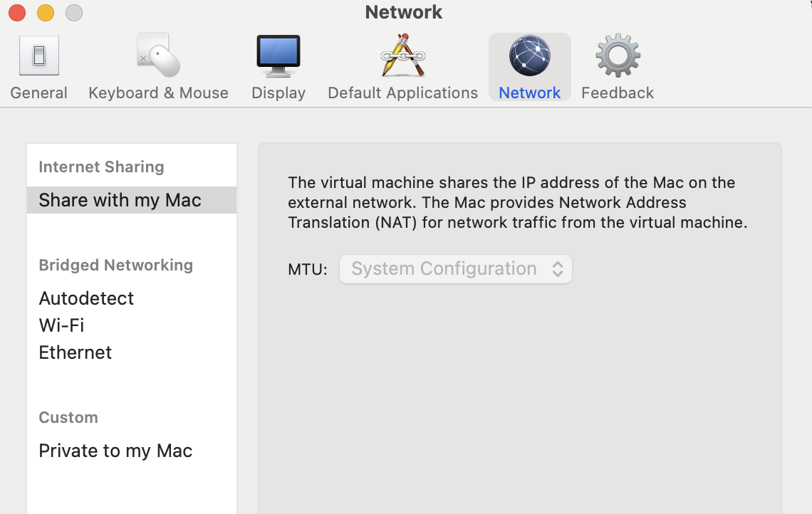812x514 pixels.
Task: Open the General preferences switch icon
Action: pyautogui.click(x=39, y=56)
